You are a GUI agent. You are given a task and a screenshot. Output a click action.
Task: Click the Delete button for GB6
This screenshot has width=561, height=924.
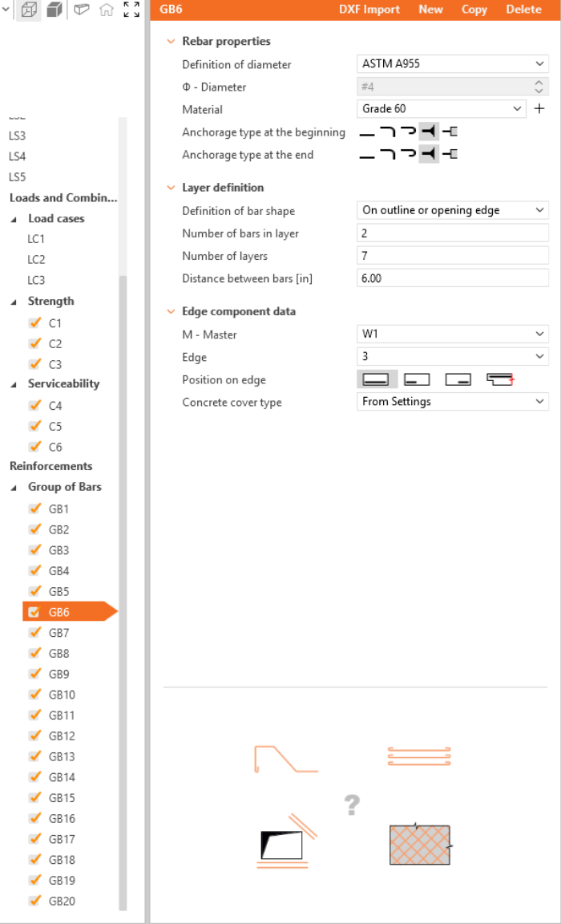point(523,10)
